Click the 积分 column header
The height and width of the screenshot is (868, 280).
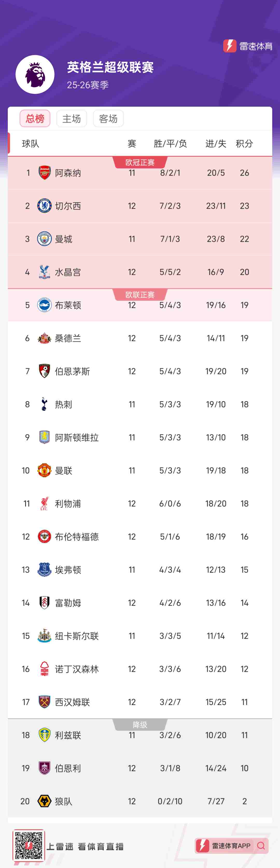244,144
